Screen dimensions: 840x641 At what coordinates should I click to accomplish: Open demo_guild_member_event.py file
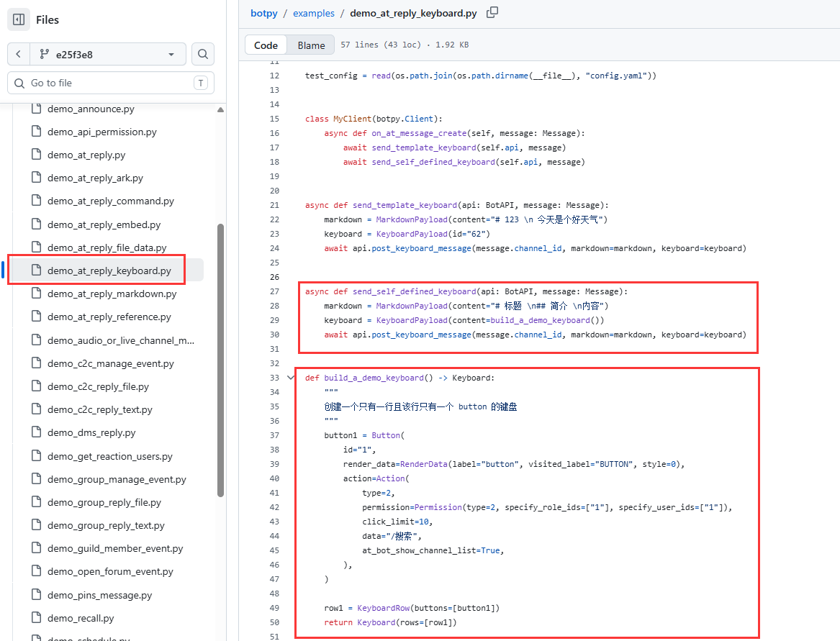[115, 547]
